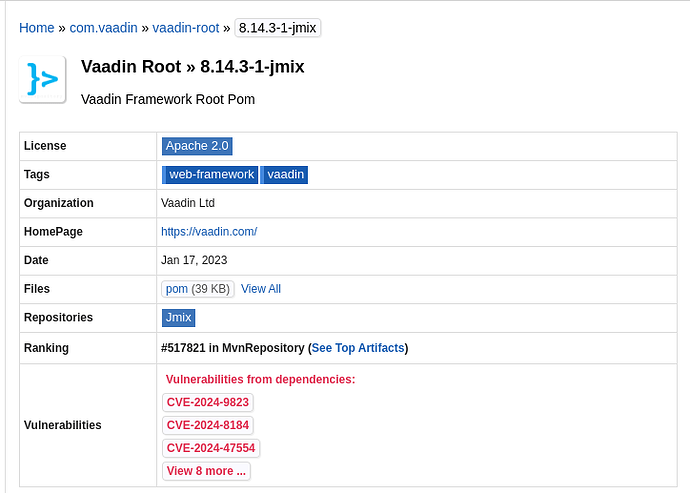
Task: Open the Apache 2.0 license tag
Action: (x=197, y=146)
